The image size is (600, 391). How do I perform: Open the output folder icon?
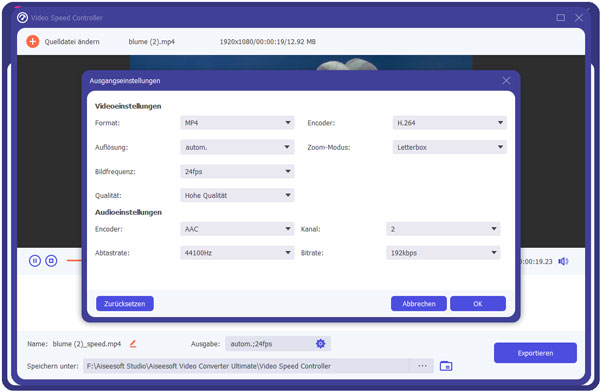[446, 366]
